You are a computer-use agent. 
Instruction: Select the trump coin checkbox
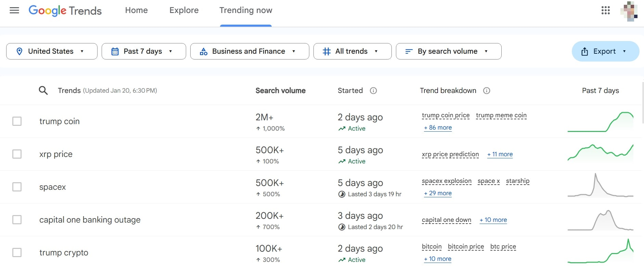click(17, 121)
